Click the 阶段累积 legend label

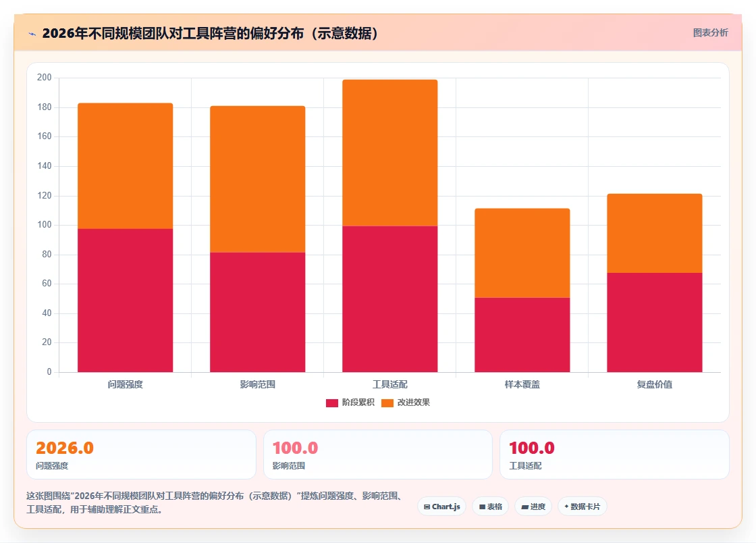pos(358,403)
